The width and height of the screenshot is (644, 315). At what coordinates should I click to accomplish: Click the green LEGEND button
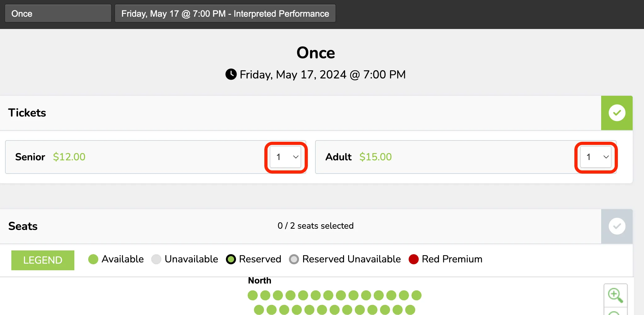pos(43,260)
